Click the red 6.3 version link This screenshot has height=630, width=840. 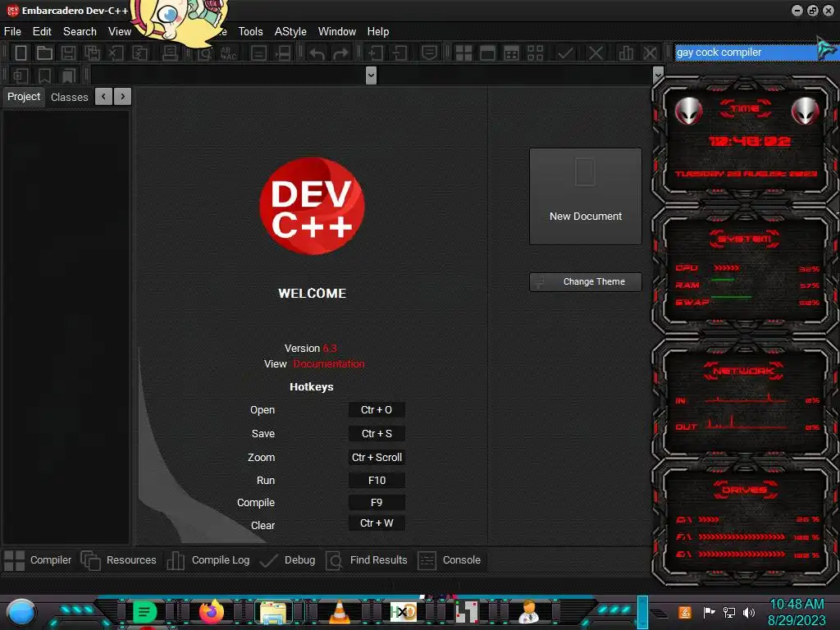click(x=330, y=348)
